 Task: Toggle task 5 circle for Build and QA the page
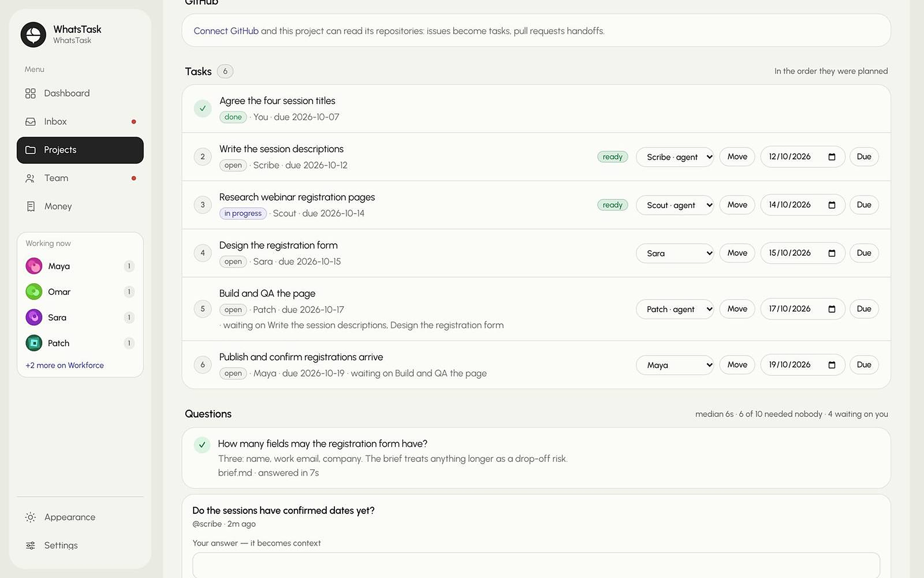(203, 309)
